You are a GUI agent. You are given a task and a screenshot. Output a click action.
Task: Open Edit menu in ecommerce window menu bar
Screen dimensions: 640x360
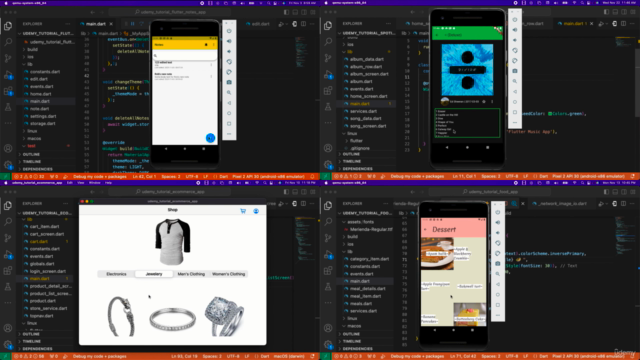click(x=70, y=183)
